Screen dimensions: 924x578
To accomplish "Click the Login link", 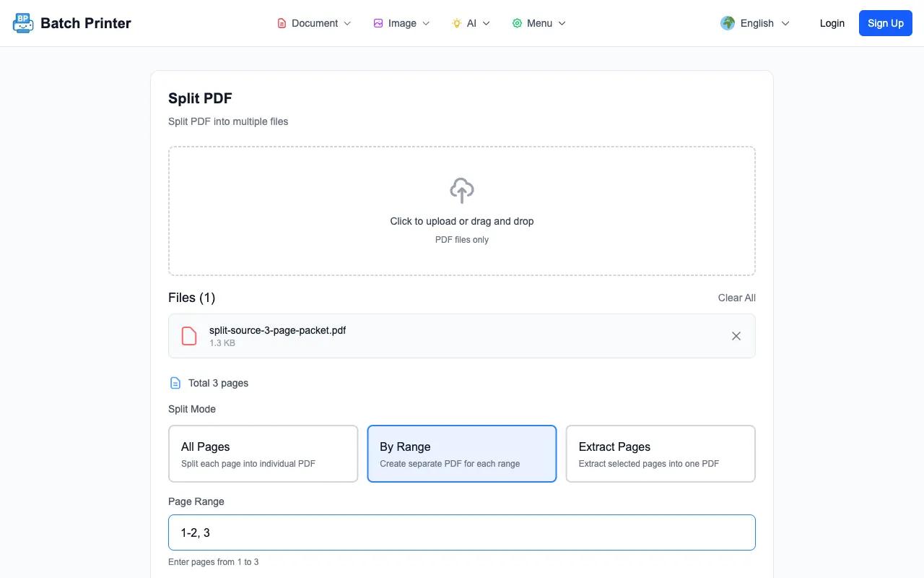I will (x=832, y=23).
